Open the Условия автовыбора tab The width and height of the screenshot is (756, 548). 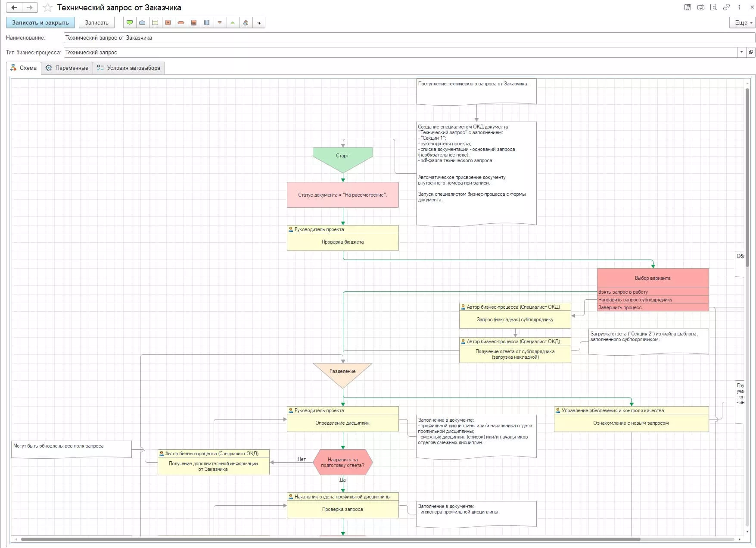129,68
